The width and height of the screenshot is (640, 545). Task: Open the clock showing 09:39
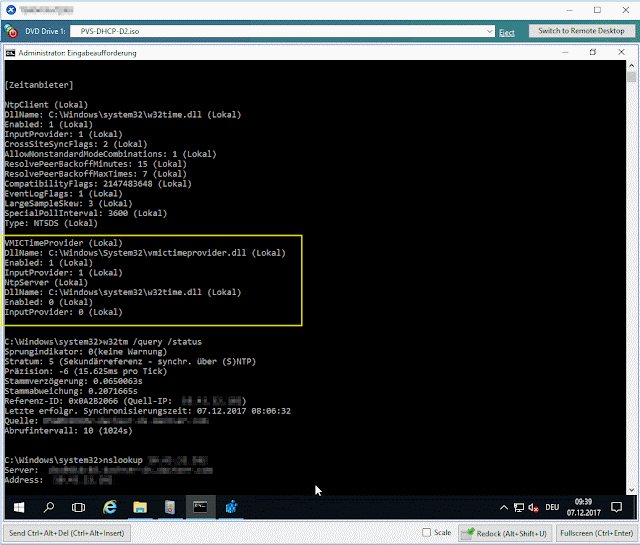583,507
